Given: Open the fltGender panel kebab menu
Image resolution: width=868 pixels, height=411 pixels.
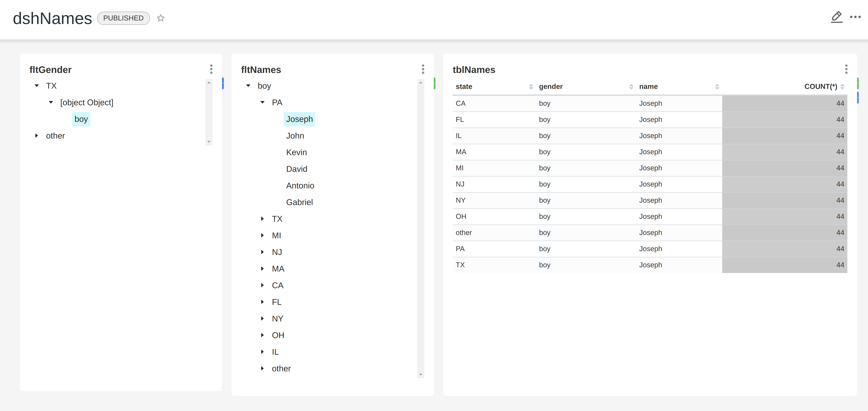Looking at the screenshot, I should tap(211, 69).
